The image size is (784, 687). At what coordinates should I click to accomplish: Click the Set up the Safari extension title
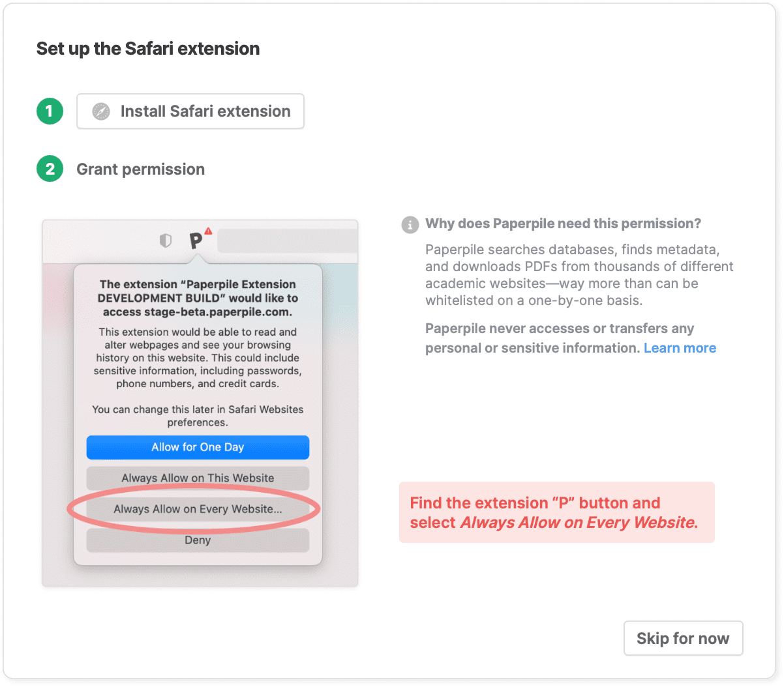pyautogui.click(x=148, y=49)
